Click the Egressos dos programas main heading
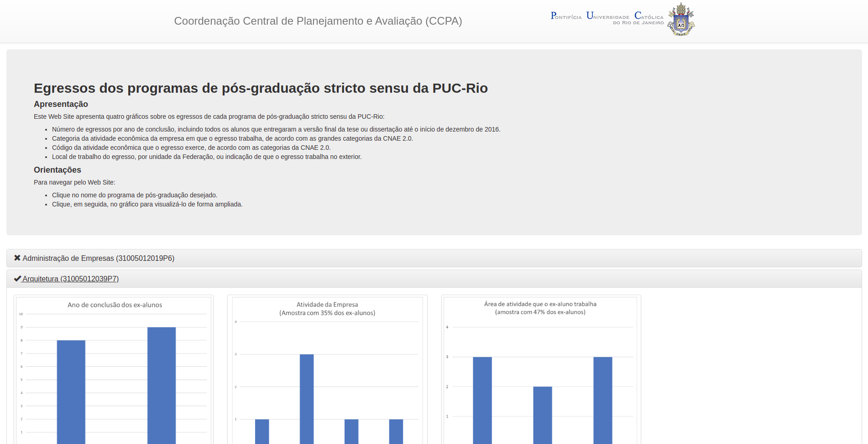Viewport: 868px width, 444px height. (261, 88)
